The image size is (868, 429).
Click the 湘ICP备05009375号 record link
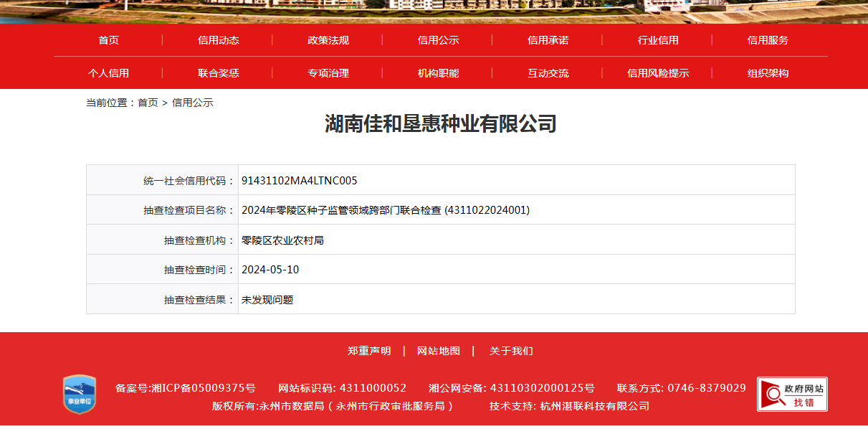pos(204,388)
